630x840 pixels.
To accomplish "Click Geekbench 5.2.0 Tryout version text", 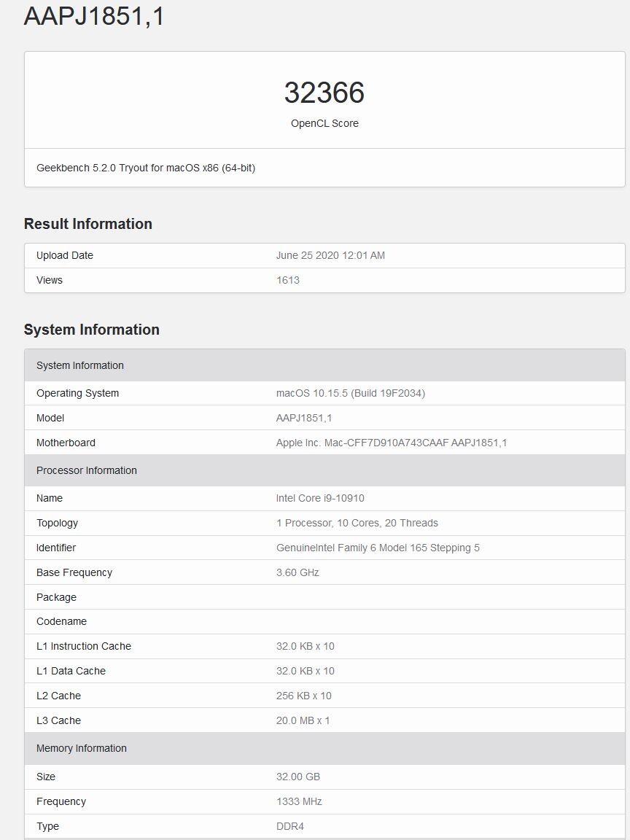I will pyautogui.click(x=146, y=168).
